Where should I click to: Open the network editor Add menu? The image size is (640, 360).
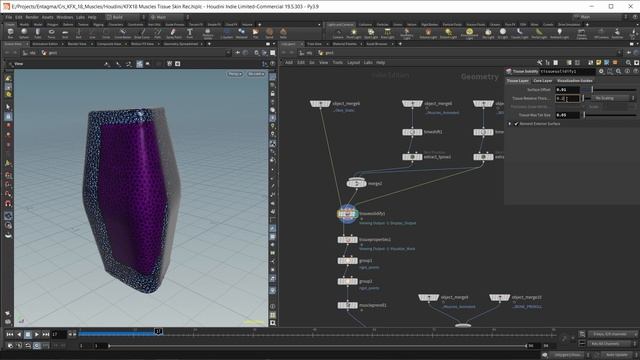[x=289, y=62]
